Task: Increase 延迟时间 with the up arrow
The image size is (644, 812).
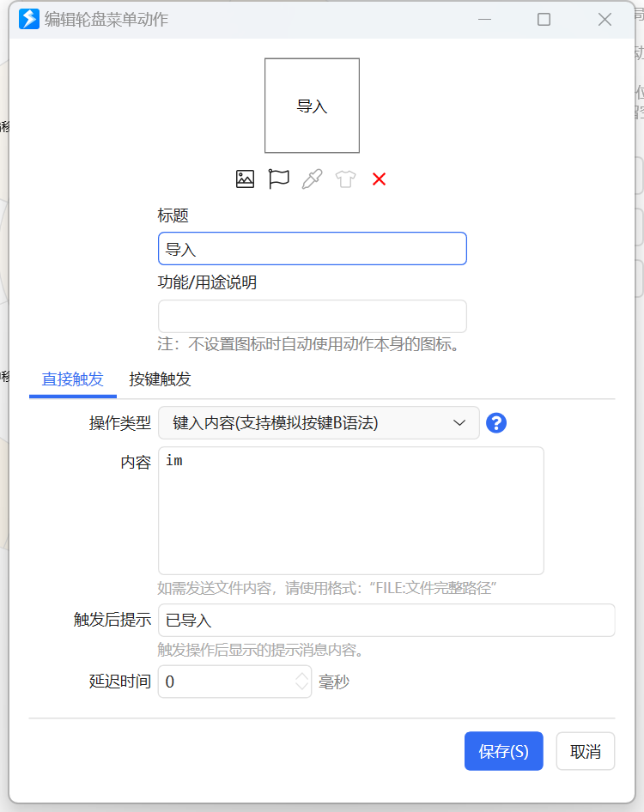Action: point(301,676)
